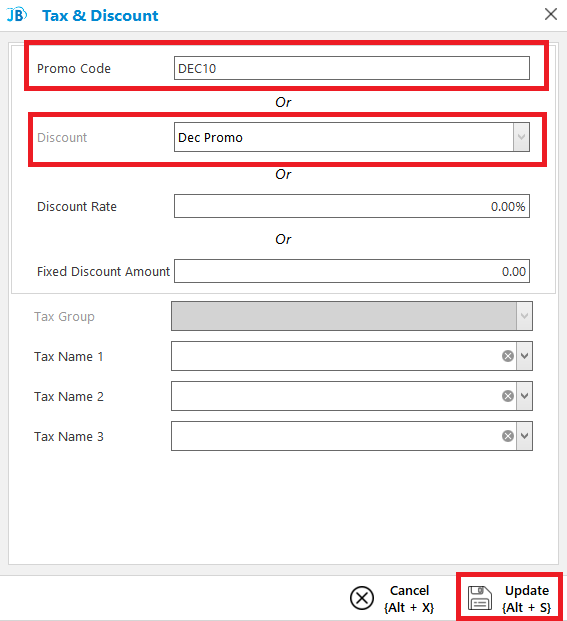Click the Discount Rate percentage field
The image size is (567, 621).
352,206
